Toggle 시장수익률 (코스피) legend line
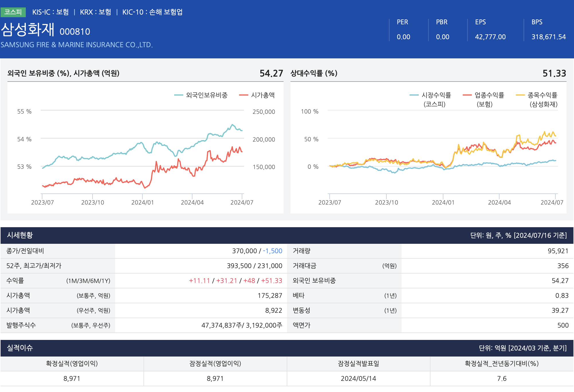The image size is (574, 392). [x=436, y=95]
